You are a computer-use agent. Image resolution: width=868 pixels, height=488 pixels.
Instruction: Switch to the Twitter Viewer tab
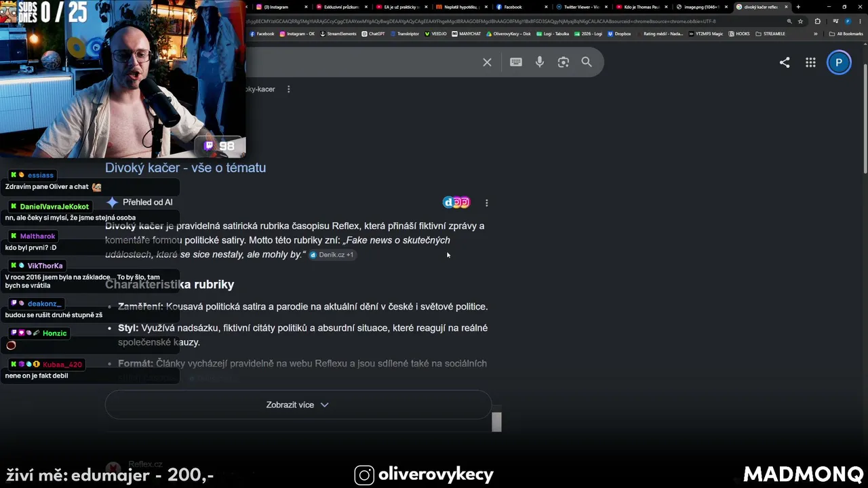[x=581, y=7]
